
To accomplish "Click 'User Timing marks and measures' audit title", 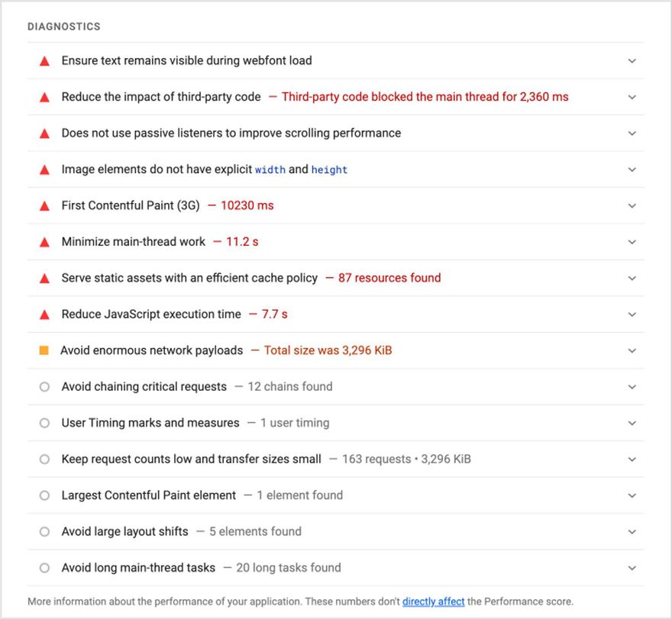I will click(x=150, y=423).
